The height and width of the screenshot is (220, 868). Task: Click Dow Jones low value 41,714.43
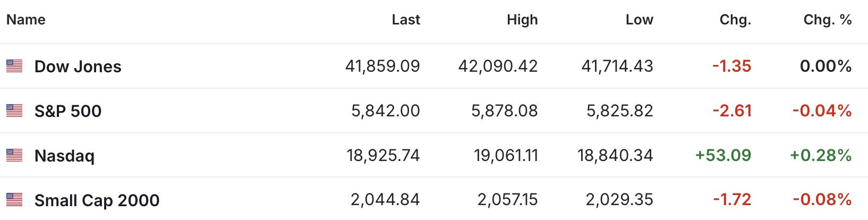(617, 66)
